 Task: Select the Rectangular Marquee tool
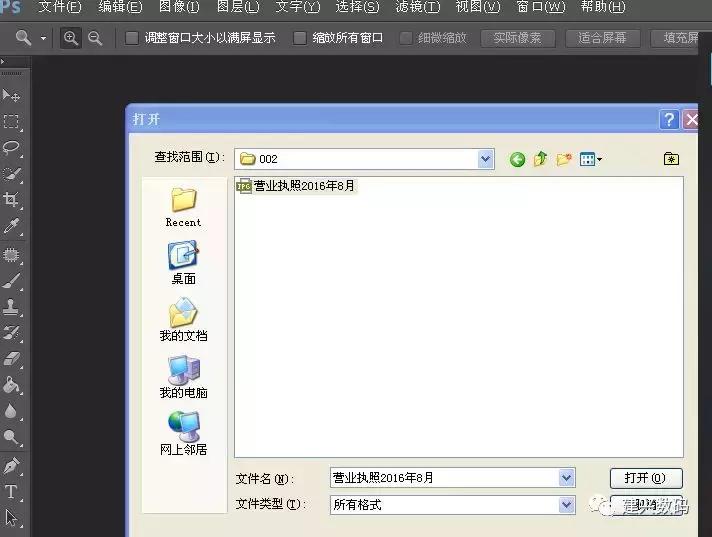pos(11,121)
